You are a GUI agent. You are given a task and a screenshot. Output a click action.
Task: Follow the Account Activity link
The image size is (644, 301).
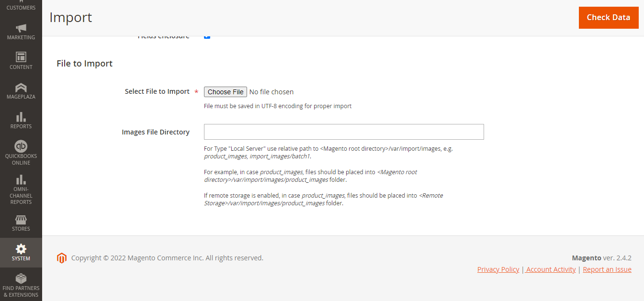pyautogui.click(x=550, y=269)
